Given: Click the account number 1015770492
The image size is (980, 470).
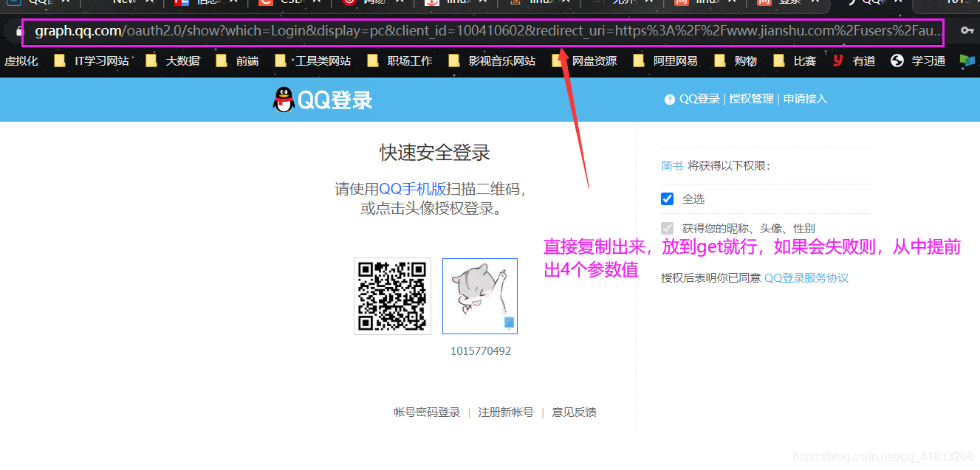Looking at the screenshot, I should [481, 351].
